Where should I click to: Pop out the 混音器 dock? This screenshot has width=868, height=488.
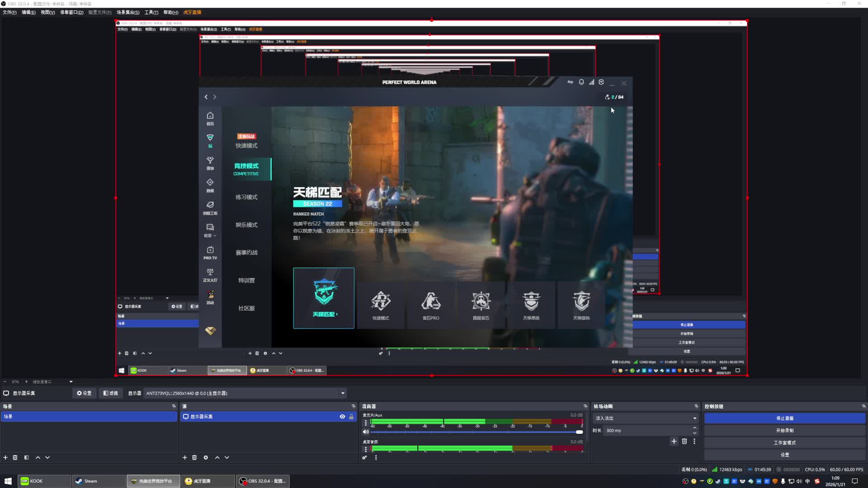click(585, 406)
